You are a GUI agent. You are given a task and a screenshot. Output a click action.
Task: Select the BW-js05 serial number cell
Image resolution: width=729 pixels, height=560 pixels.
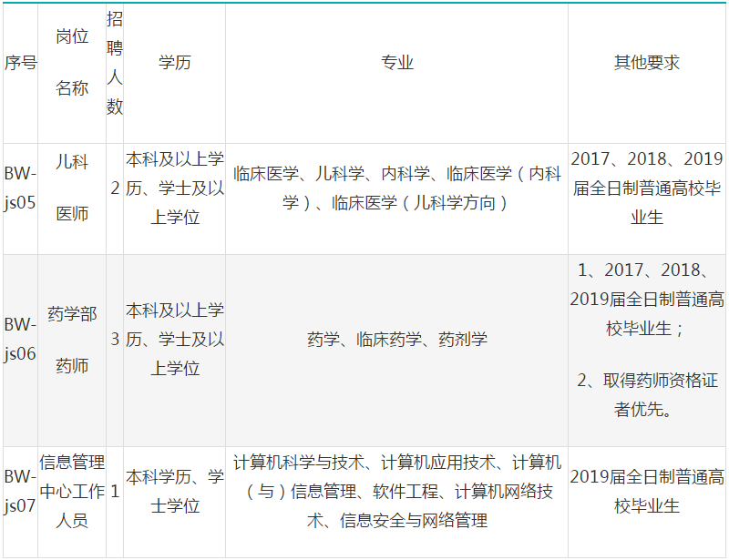tap(20, 188)
